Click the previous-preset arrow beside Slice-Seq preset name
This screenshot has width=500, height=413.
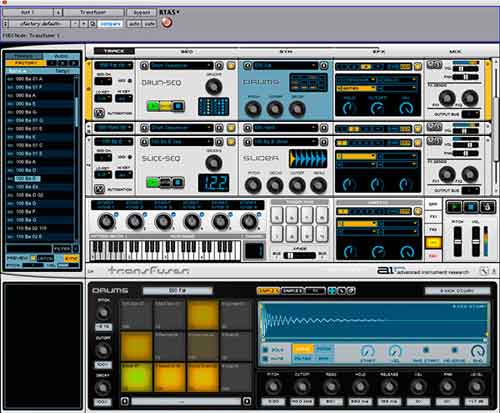144,142
